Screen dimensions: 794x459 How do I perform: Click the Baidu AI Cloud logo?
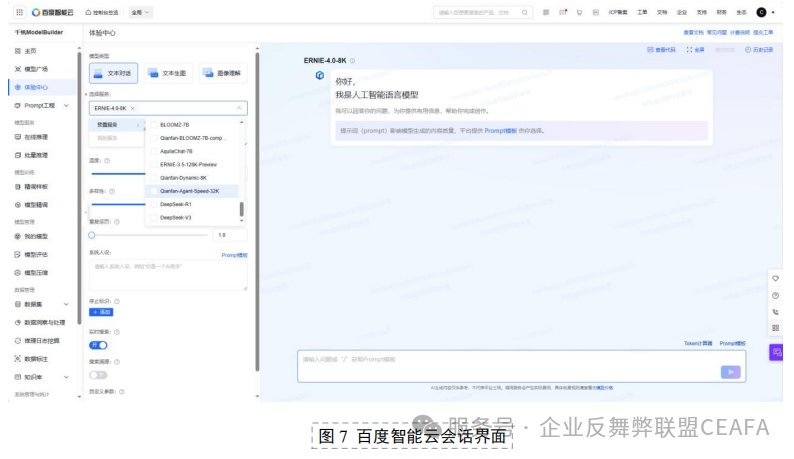tap(53, 12)
